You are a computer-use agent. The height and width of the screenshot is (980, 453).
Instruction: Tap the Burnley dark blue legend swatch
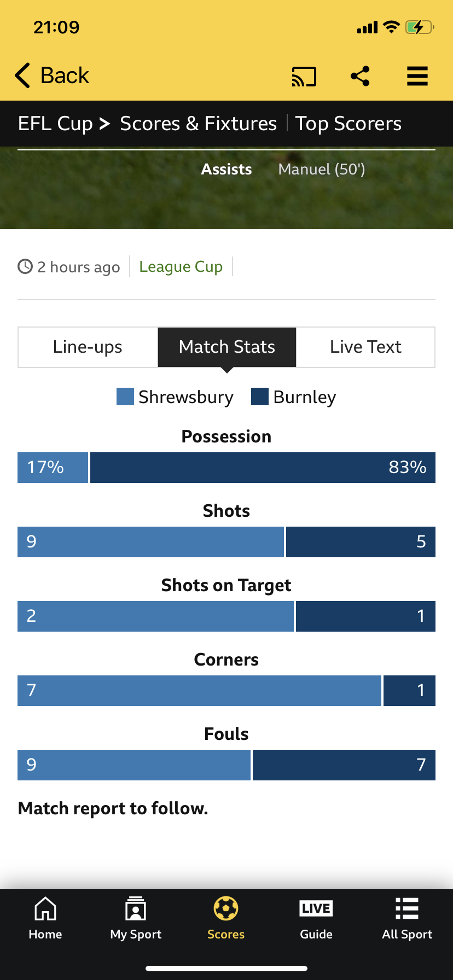pos(260,396)
